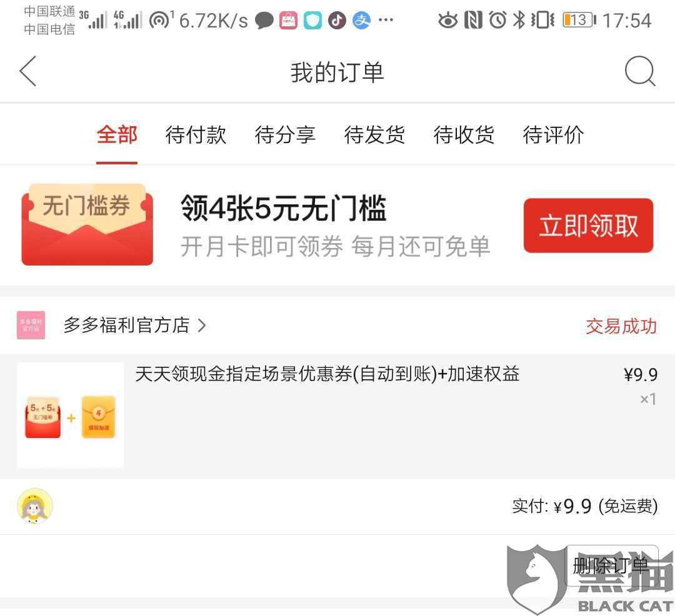Screen dimensions: 675x616
Task: Click the 删除订单 button
Action: tap(612, 565)
